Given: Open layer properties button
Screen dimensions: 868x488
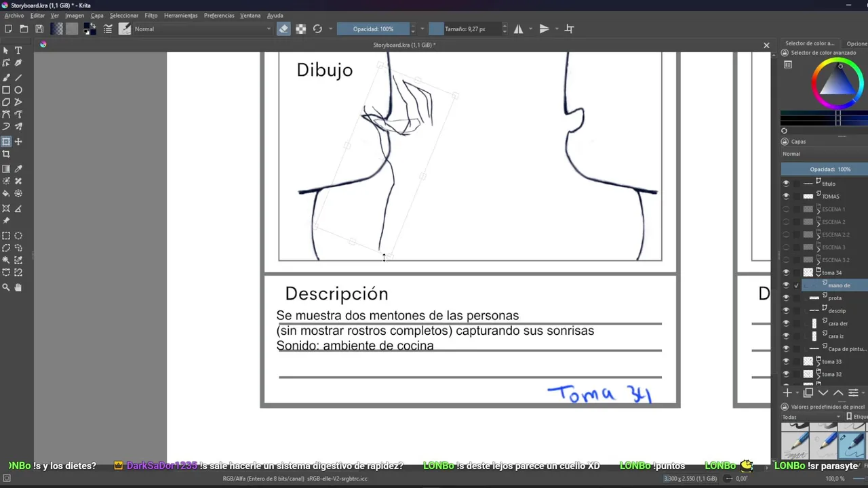Looking at the screenshot, I should tap(853, 392).
